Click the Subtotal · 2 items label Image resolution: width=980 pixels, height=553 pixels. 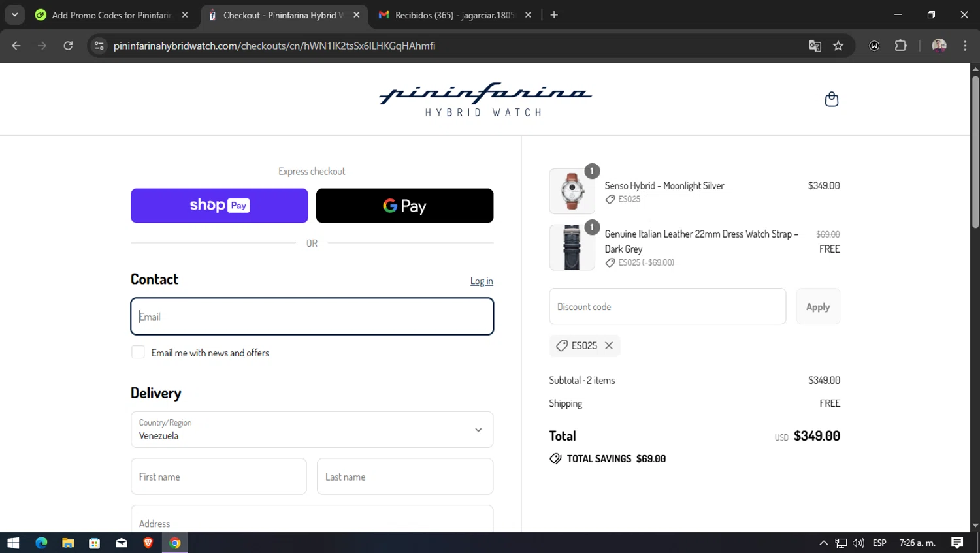(x=581, y=380)
